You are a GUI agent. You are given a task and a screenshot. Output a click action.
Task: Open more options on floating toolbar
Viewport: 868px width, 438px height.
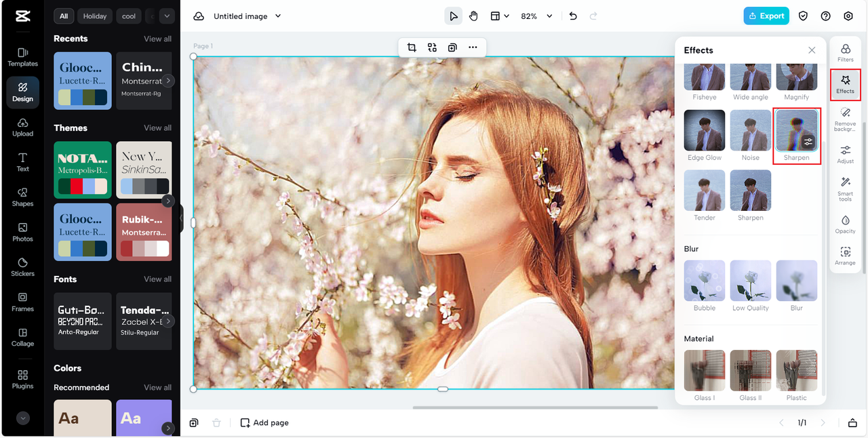pyautogui.click(x=473, y=47)
